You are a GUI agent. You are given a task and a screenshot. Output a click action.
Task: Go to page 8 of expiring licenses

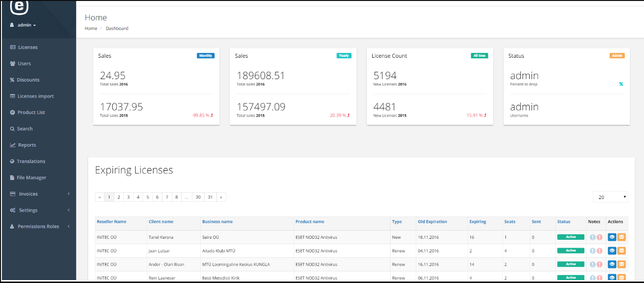pos(176,197)
